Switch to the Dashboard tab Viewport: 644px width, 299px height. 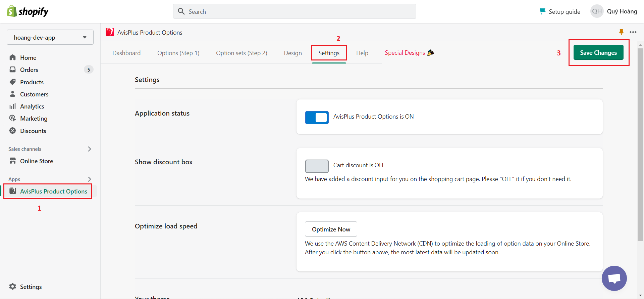126,53
